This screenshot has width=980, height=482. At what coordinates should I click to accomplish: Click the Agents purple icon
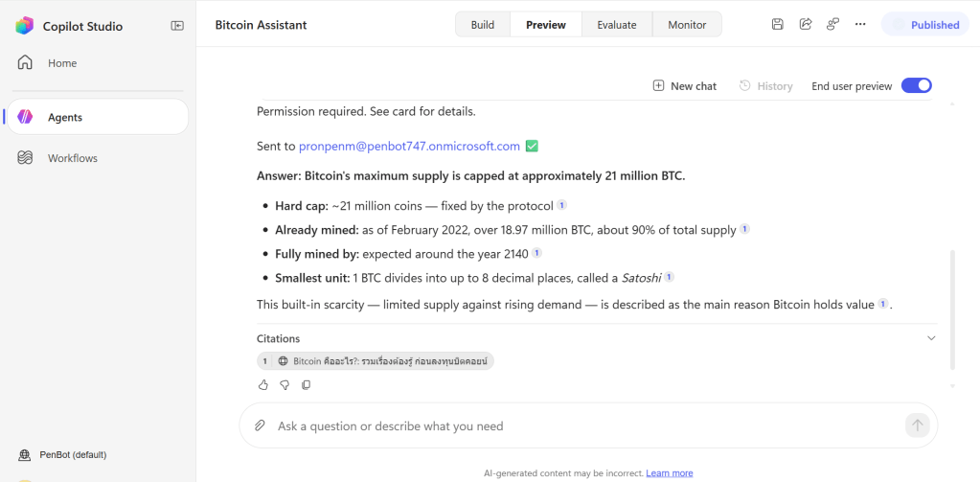click(x=25, y=117)
